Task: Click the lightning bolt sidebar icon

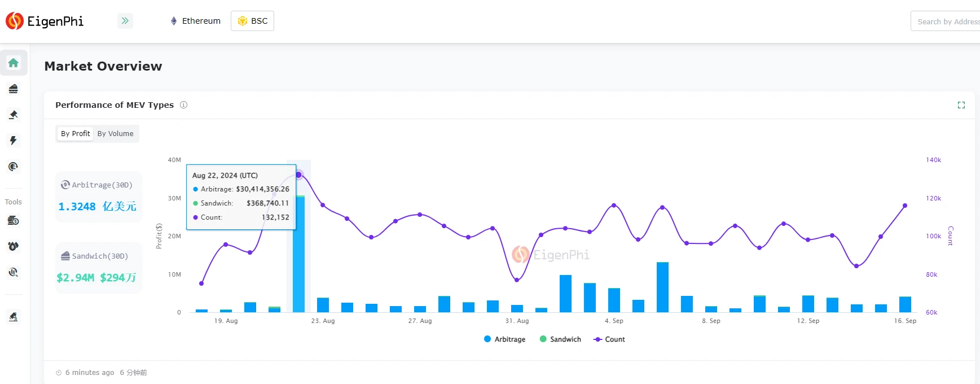Action: pyautogui.click(x=14, y=141)
